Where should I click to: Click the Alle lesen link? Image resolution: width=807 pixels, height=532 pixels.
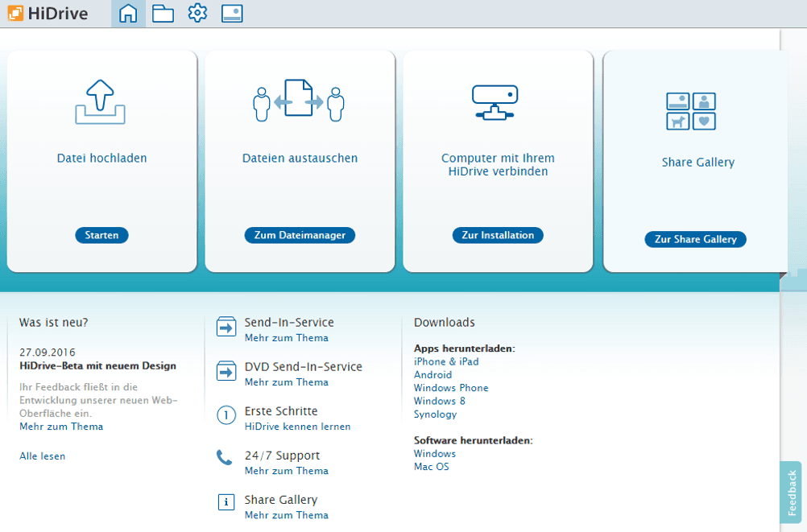click(42, 456)
